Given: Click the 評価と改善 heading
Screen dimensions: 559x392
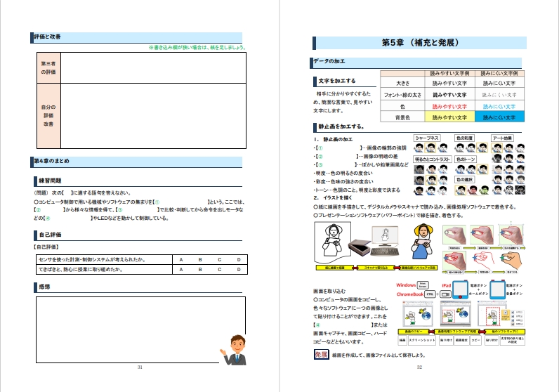Looking at the screenshot, I should pyautogui.click(x=48, y=37).
